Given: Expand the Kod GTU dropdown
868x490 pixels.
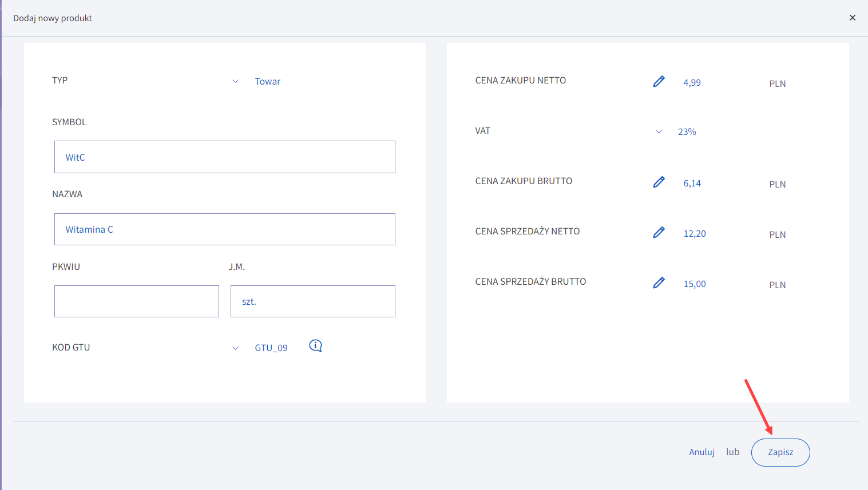Looking at the screenshot, I should [235, 348].
